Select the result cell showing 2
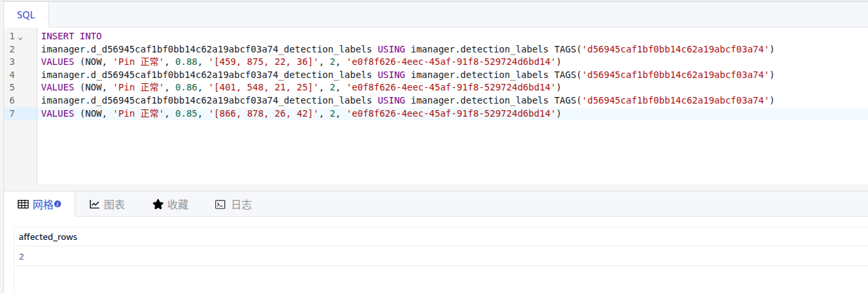Viewport: 868px width, 293px height. (22, 256)
